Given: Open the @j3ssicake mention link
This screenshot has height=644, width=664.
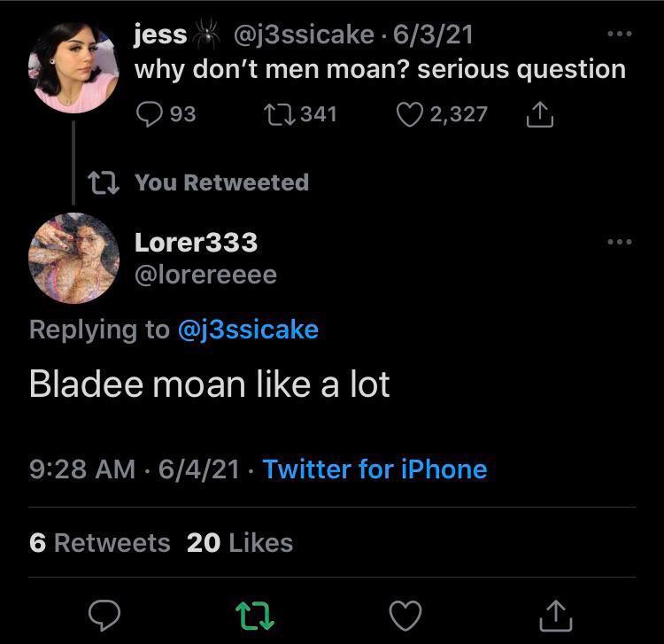Looking at the screenshot, I should point(248,329).
